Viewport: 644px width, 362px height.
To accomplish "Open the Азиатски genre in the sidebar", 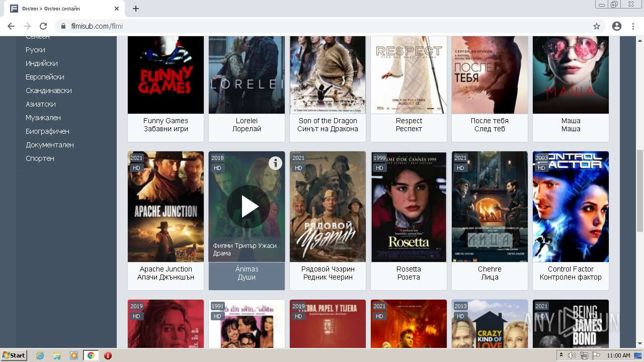I will (41, 104).
